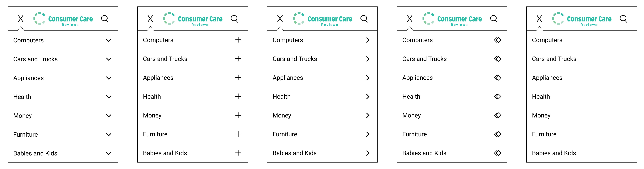
Task: Expand Computers using its down chevron
Action: coord(109,40)
